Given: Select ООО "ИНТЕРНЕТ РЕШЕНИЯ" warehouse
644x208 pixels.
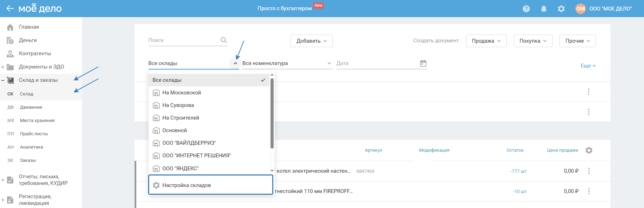Looking at the screenshot, I should (209, 156).
